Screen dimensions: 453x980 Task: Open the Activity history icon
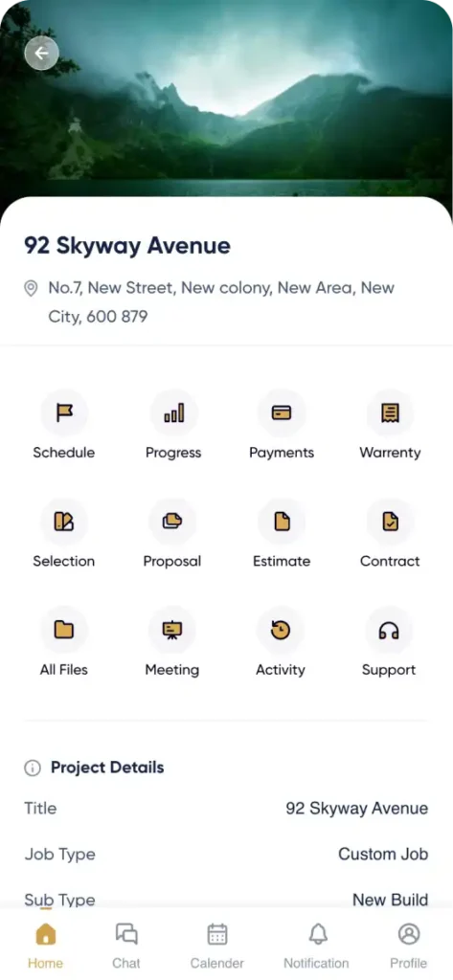coord(281,630)
